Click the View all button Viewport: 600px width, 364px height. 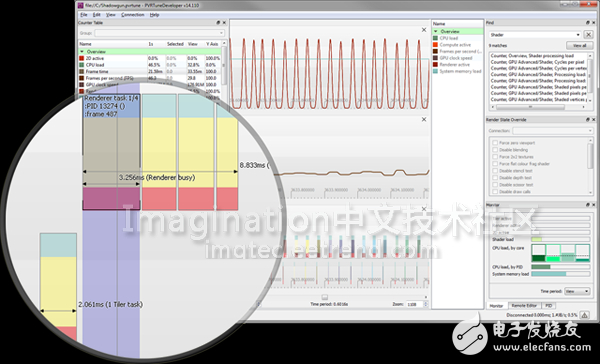[579, 46]
